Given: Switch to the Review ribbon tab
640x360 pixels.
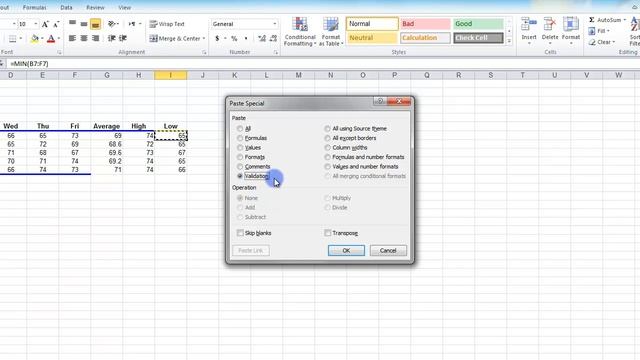Looking at the screenshot, I should click(95, 7).
